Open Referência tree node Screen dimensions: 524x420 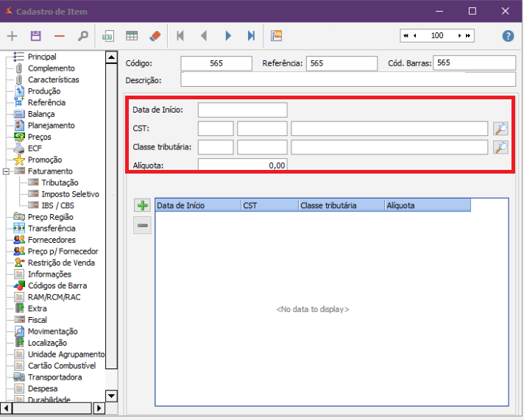46,102
